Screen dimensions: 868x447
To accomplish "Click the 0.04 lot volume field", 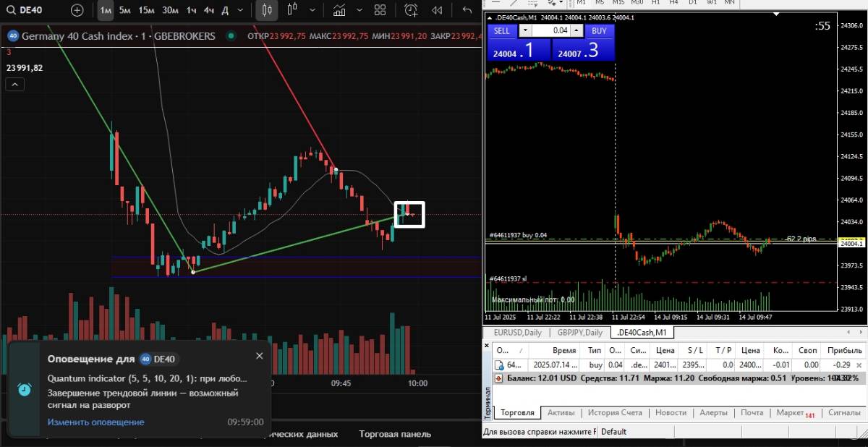I will click(552, 30).
